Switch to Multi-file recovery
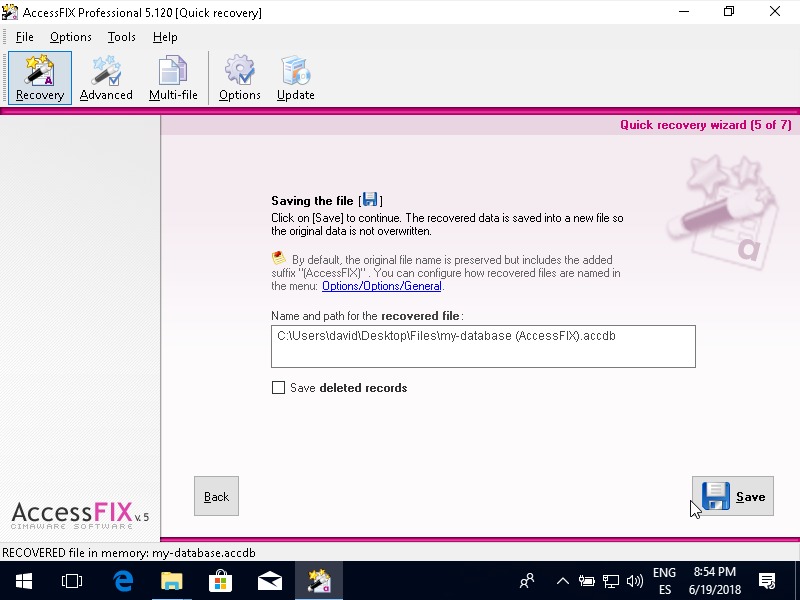This screenshot has width=800, height=600. tap(173, 78)
